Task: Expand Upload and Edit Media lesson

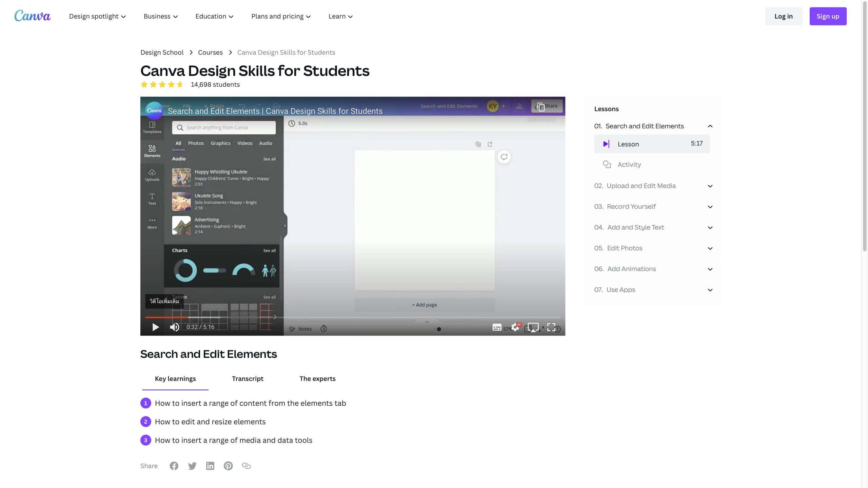Action: (710, 186)
